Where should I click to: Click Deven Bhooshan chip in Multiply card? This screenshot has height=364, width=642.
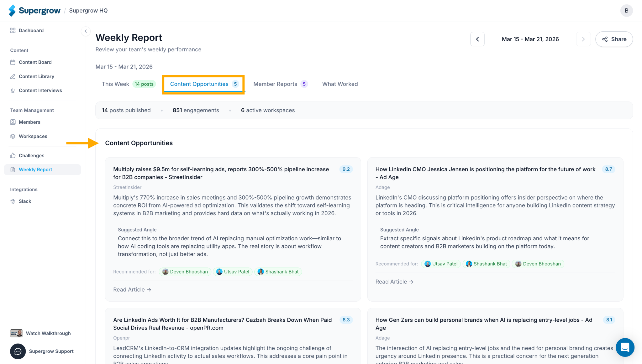tap(185, 272)
